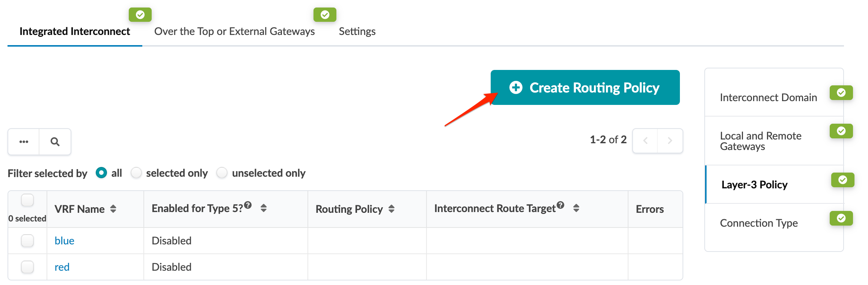Click the help icon beside Interconnect Route Target
The height and width of the screenshot is (285, 868).
coord(561,205)
